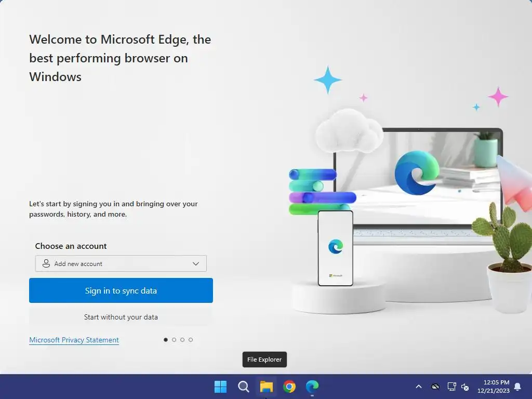The width and height of the screenshot is (532, 399).
Task: Select the first page indicator dot
Action: click(166, 340)
